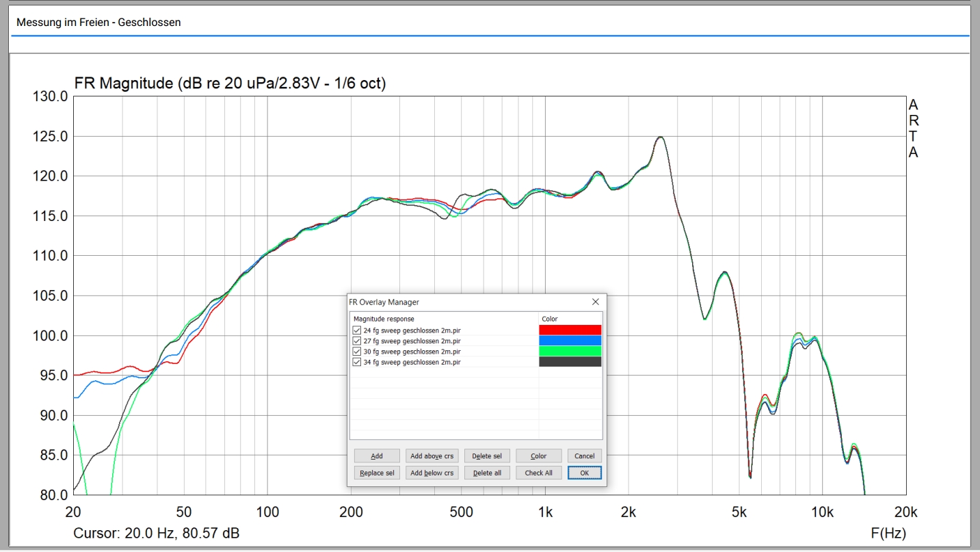Click the 130.0 y-axis label
The image size is (980, 552).
pos(51,96)
